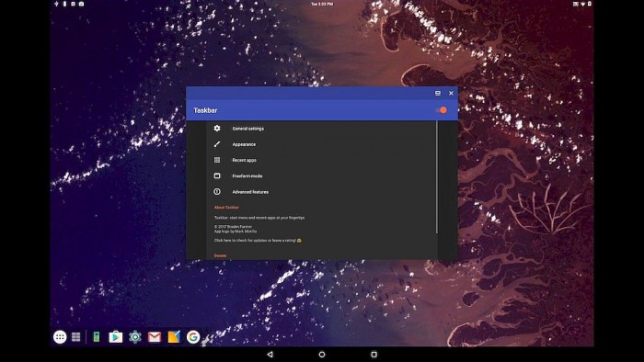Close the Taskbar settings window
Image resolution: width=644 pixels, height=362 pixels.
click(x=451, y=93)
